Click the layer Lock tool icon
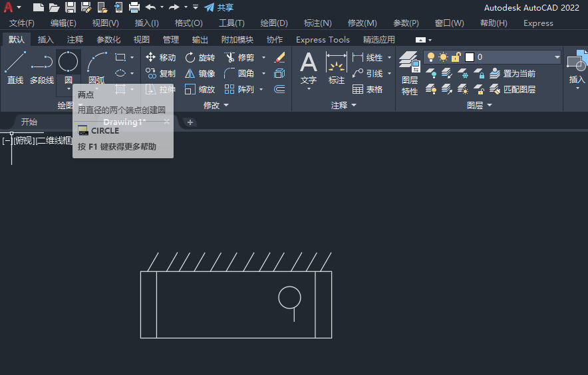 pos(479,74)
